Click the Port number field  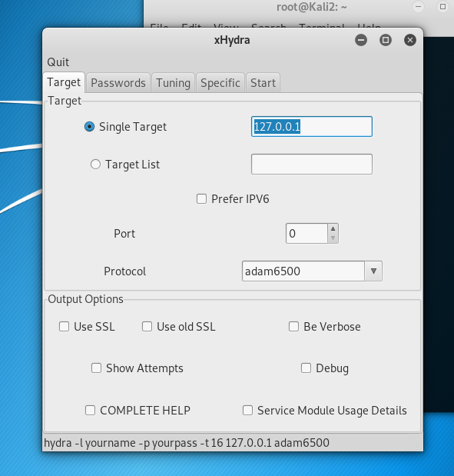307,234
